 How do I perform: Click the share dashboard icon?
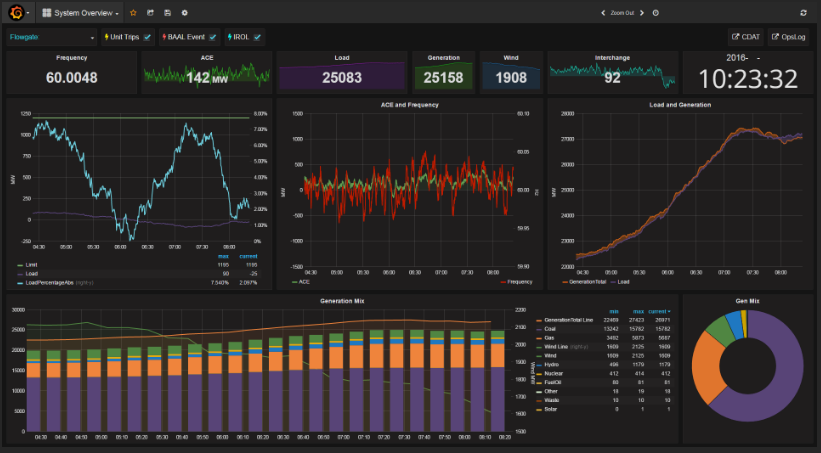pyautogui.click(x=150, y=13)
